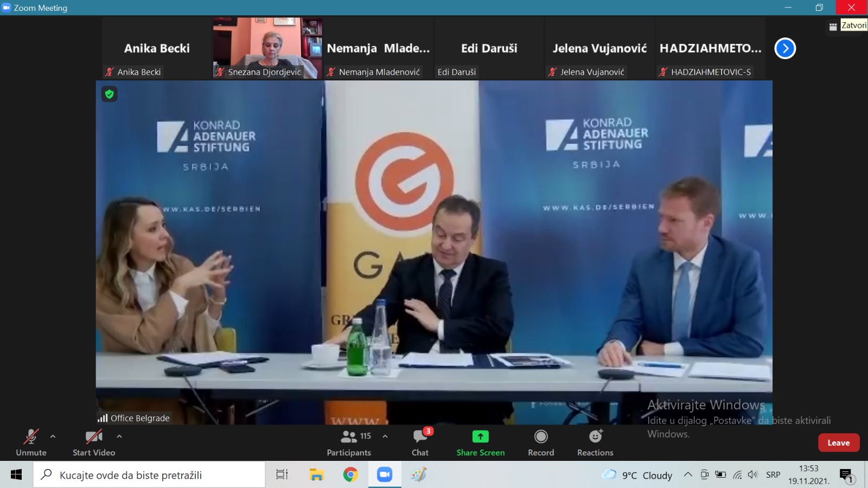Click the 115 participants count
Image resolution: width=868 pixels, height=488 pixels.
tap(366, 436)
